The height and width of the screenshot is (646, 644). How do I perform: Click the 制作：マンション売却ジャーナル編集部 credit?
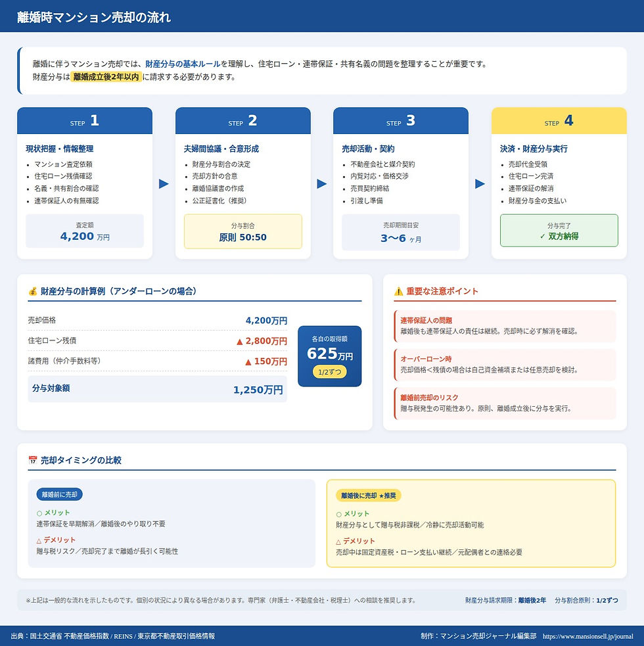pyautogui.click(x=479, y=636)
